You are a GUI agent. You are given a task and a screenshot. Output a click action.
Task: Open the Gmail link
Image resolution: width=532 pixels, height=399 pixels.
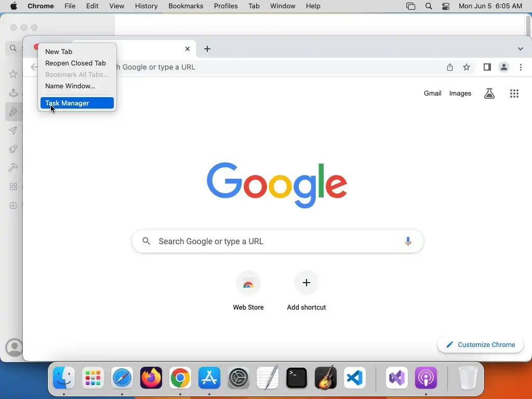coord(432,94)
